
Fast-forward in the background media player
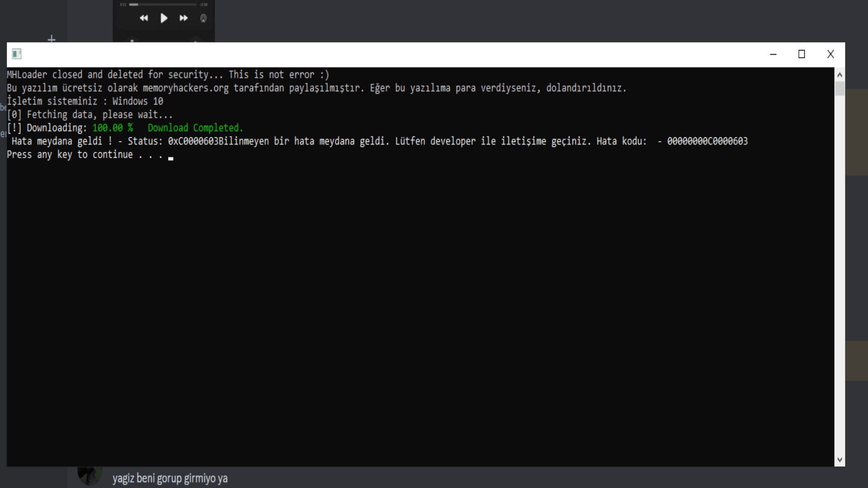pos(184,18)
